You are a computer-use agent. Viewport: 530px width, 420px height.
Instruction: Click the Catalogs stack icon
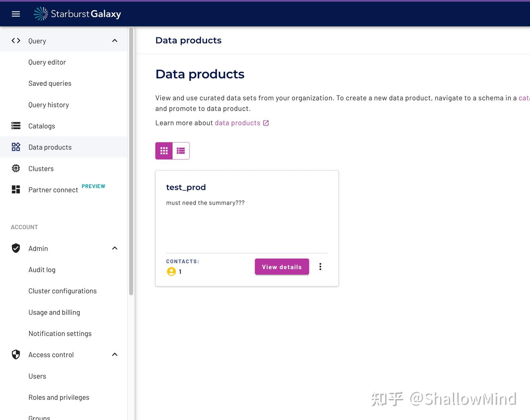[16, 126]
